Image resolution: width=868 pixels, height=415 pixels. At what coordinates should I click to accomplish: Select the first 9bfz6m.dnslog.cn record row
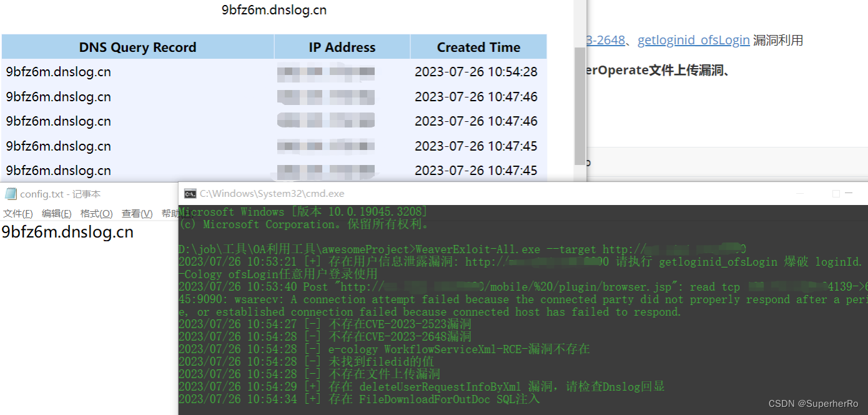58,71
